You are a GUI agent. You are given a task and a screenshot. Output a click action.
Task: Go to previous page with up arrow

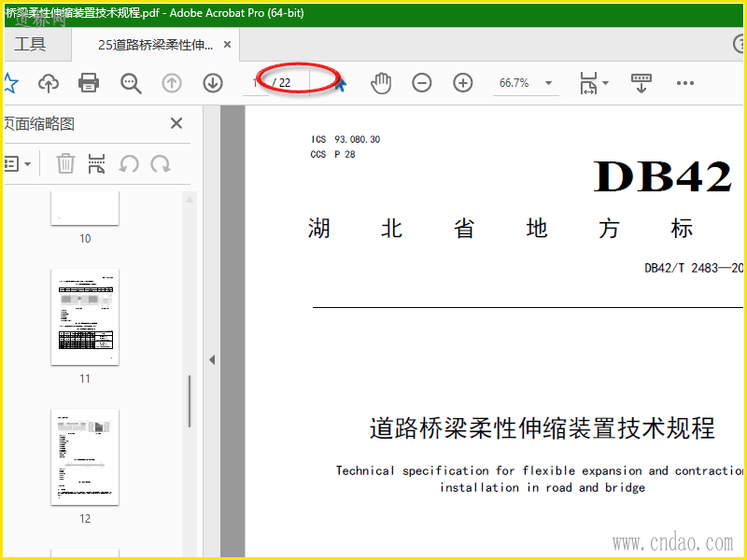tap(172, 83)
